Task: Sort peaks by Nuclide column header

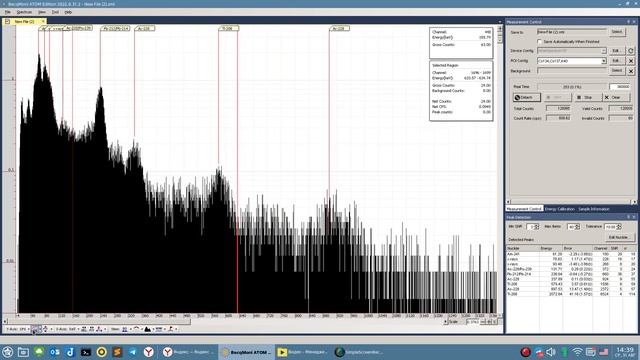Action: tap(523, 249)
